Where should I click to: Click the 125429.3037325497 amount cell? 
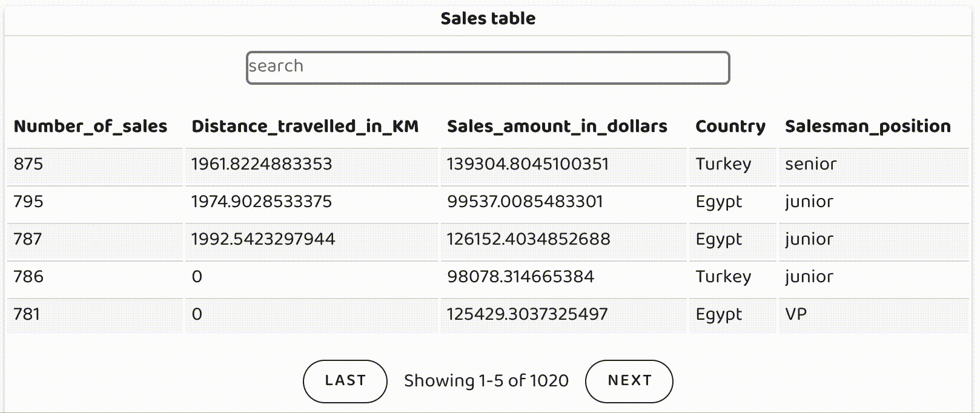pyautogui.click(x=527, y=314)
